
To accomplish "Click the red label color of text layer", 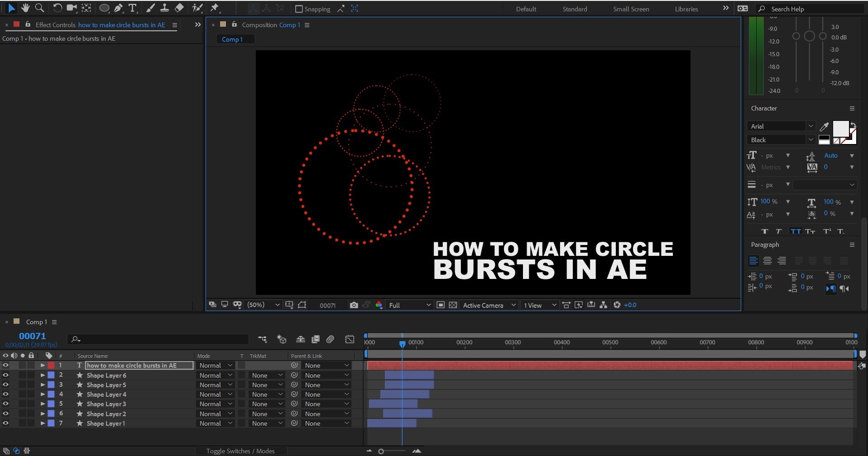I will click(51, 365).
